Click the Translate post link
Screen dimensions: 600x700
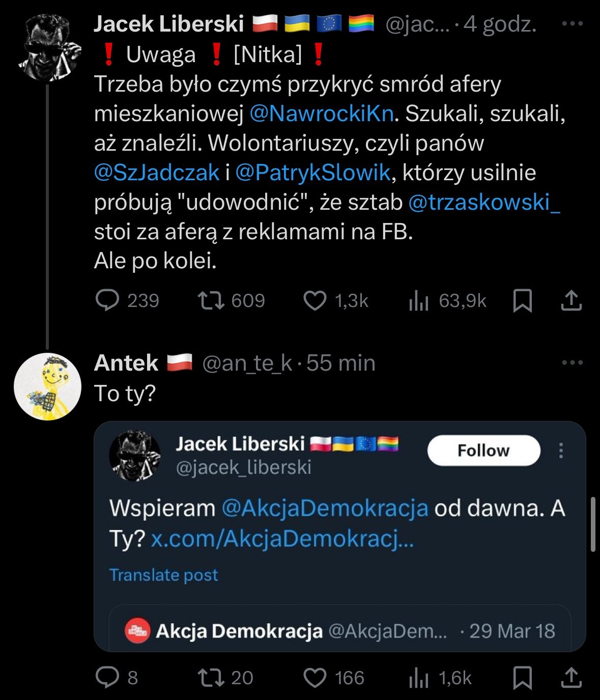(x=163, y=575)
